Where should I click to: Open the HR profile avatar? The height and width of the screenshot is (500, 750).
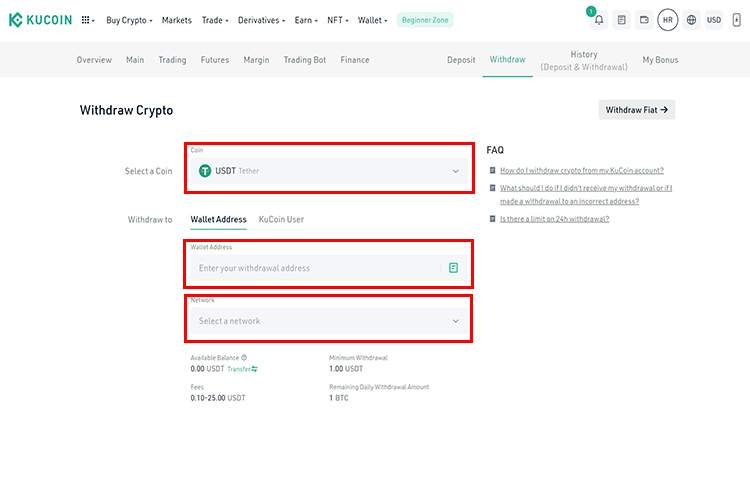[x=668, y=20]
